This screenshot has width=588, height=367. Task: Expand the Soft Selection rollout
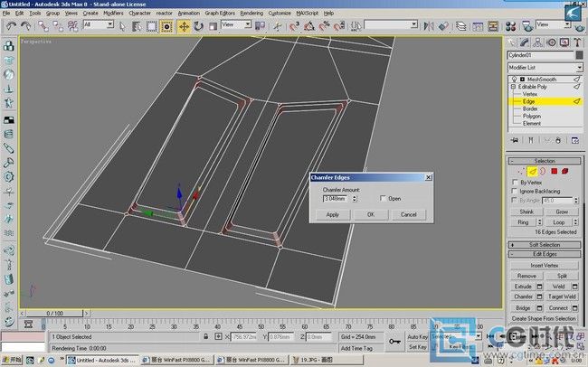pos(545,245)
